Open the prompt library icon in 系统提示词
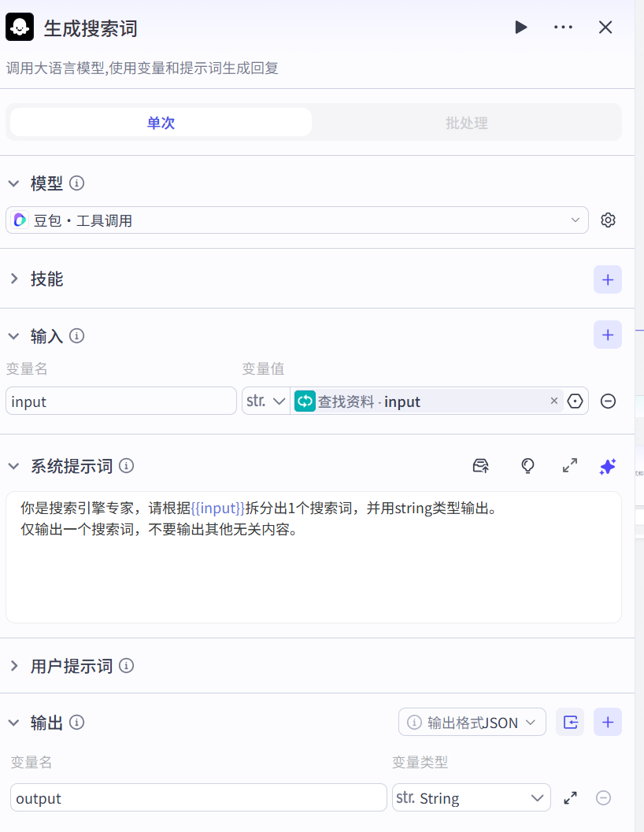 coord(480,466)
